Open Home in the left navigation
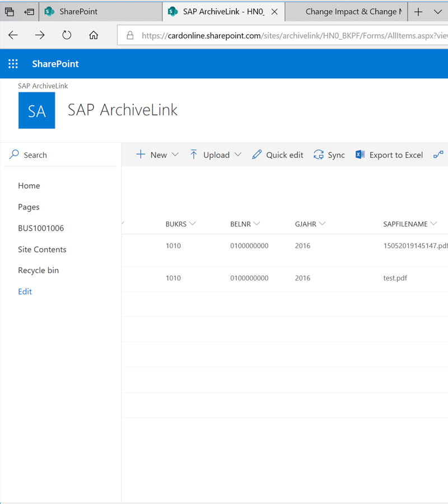This screenshot has height=504, width=448. 29,186
